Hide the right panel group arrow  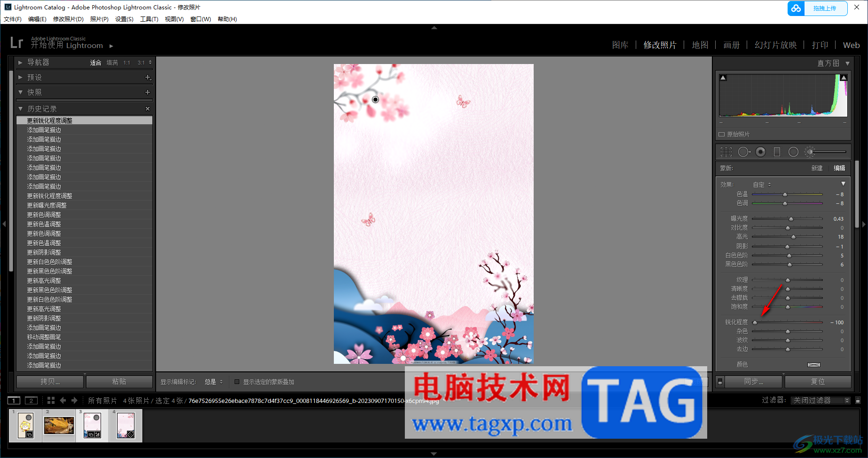864,225
